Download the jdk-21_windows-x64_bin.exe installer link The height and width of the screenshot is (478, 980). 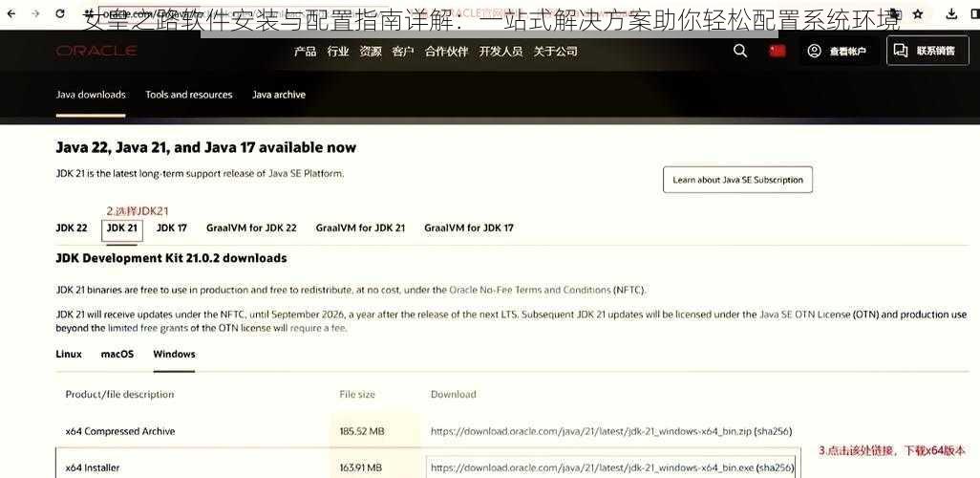click(591, 467)
